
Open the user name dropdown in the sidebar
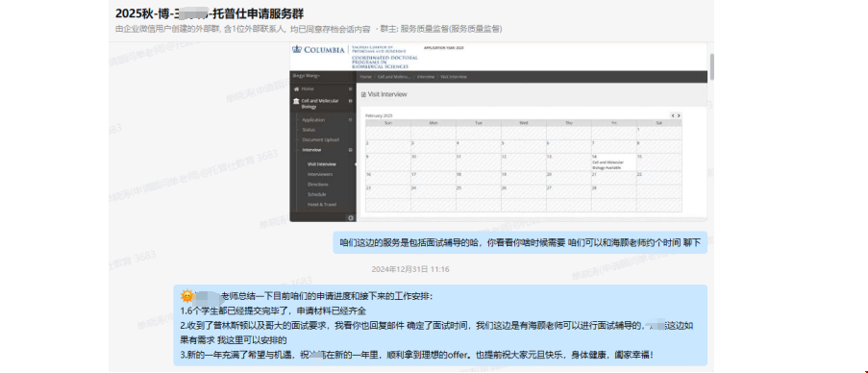pos(307,75)
